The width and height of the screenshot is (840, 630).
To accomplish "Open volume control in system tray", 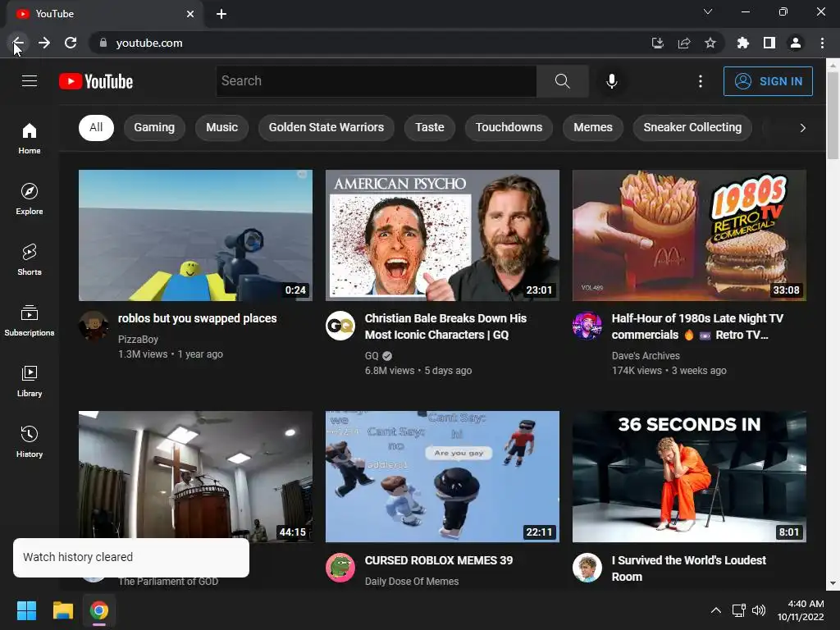I will [x=759, y=610].
